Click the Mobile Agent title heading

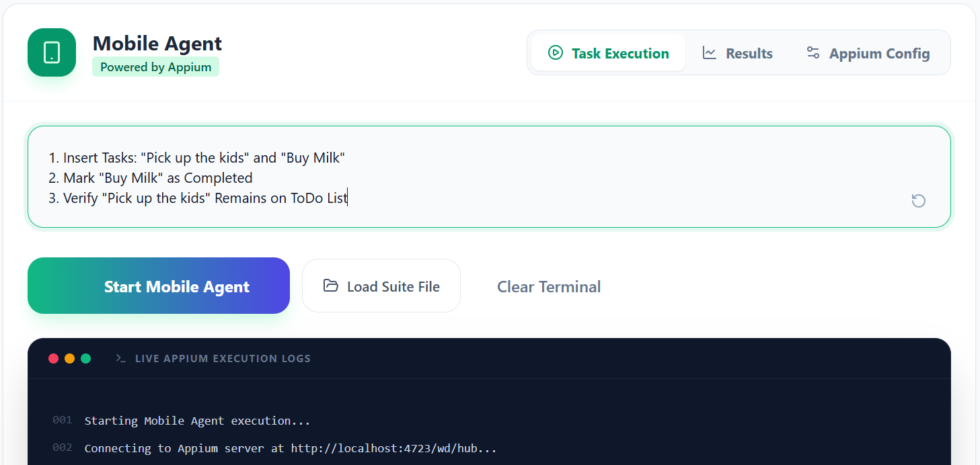point(157,44)
